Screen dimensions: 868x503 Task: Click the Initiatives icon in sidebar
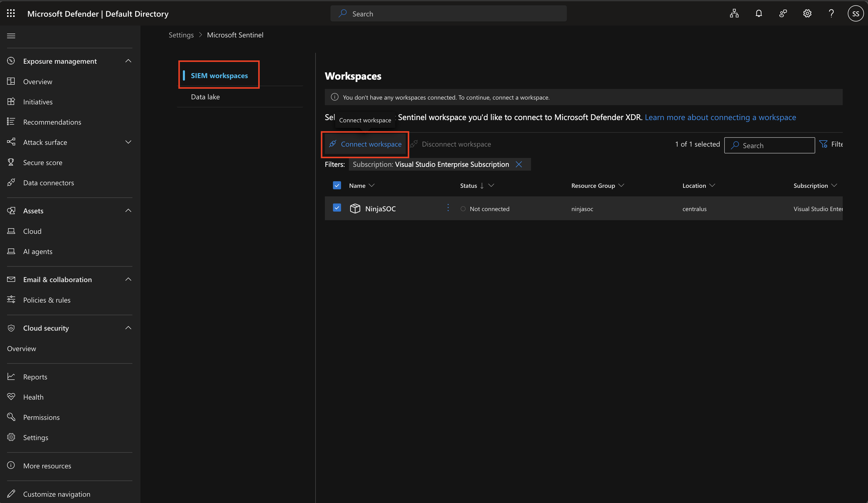pyautogui.click(x=11, y=102)
